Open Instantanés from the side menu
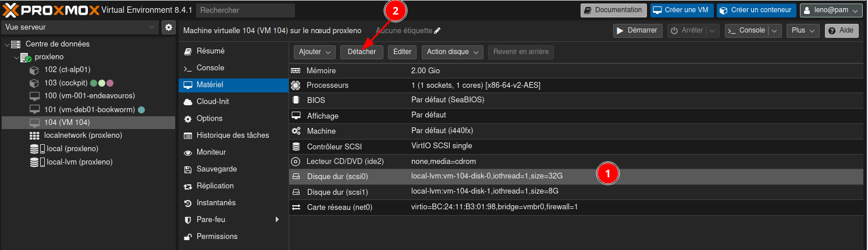Viewport: 868px width, 250px height. click(x=216, y=203)
